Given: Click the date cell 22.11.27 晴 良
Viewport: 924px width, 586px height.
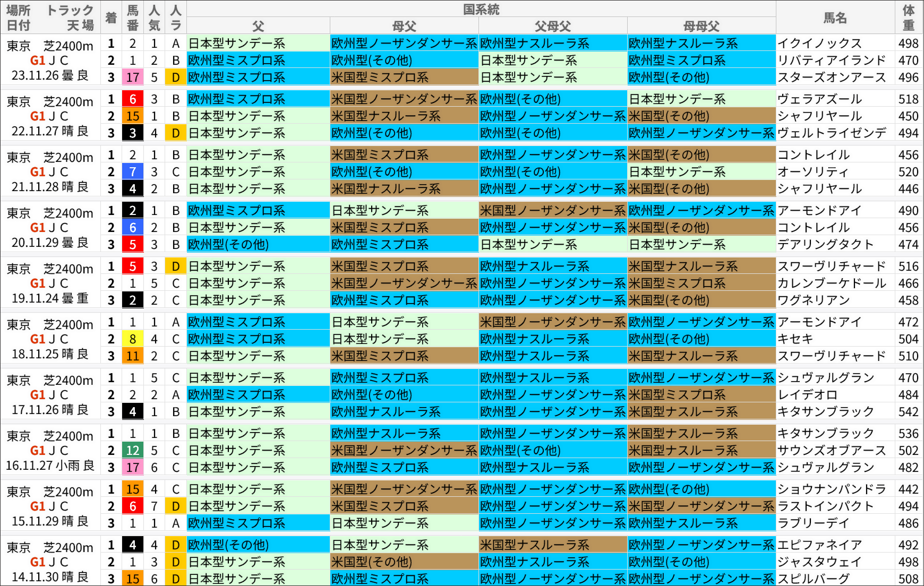Looking at the screenshot, I should click(50, 132).
